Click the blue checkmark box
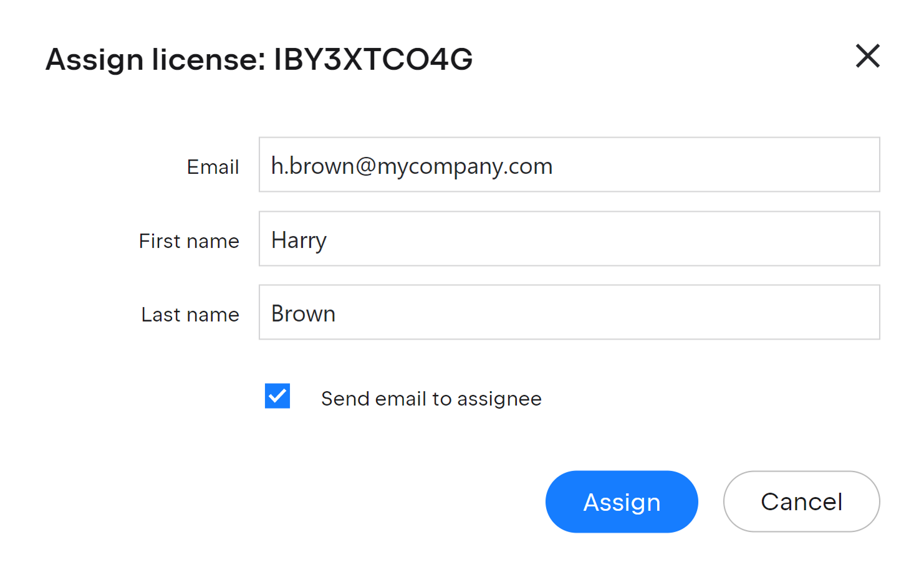 pyautogui.click(x=277, y=396)
